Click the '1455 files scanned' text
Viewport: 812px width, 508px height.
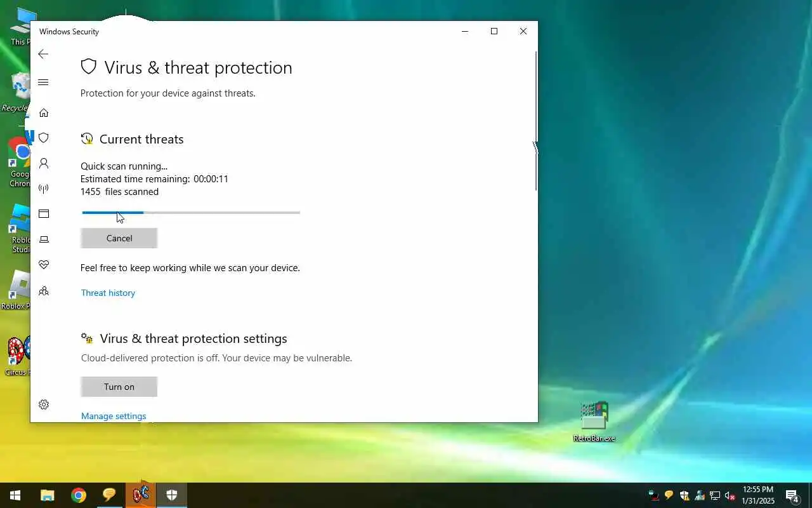pyautogui.click(x=119, y=192)
